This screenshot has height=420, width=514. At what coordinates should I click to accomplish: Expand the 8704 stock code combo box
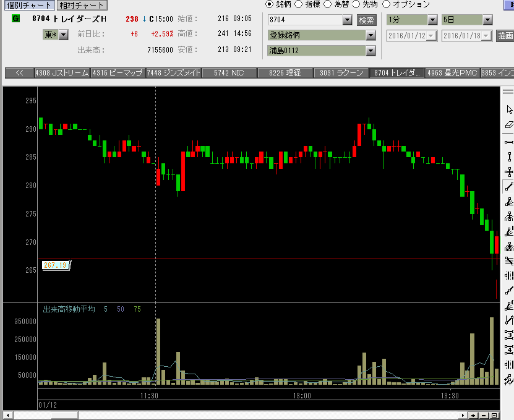click(x=347, y=20)
